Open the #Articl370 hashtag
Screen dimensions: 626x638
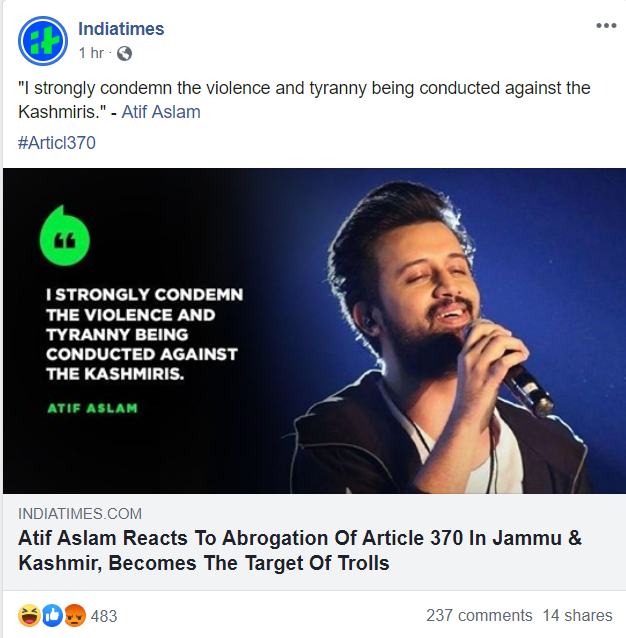[x=57, y=142]
